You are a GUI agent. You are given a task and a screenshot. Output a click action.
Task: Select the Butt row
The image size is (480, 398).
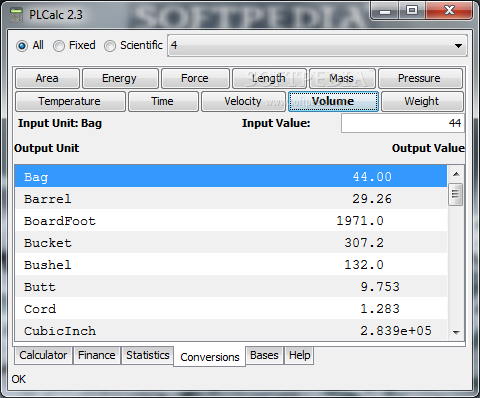pyautogui.click(x=231, y=286)
